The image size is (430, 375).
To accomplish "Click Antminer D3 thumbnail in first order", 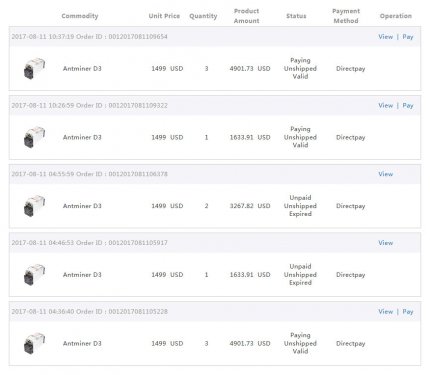I will point(34,68).
